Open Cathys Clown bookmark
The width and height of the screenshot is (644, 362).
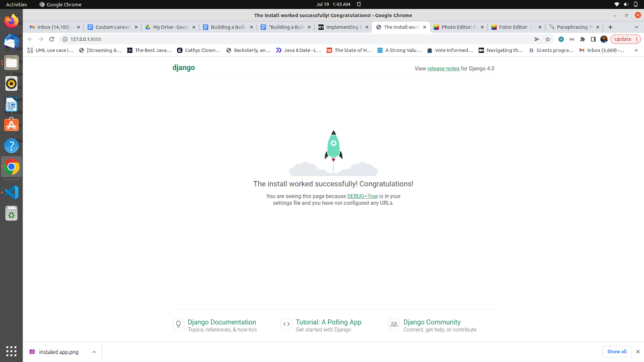pyautogui.click(x=199, y=50)
